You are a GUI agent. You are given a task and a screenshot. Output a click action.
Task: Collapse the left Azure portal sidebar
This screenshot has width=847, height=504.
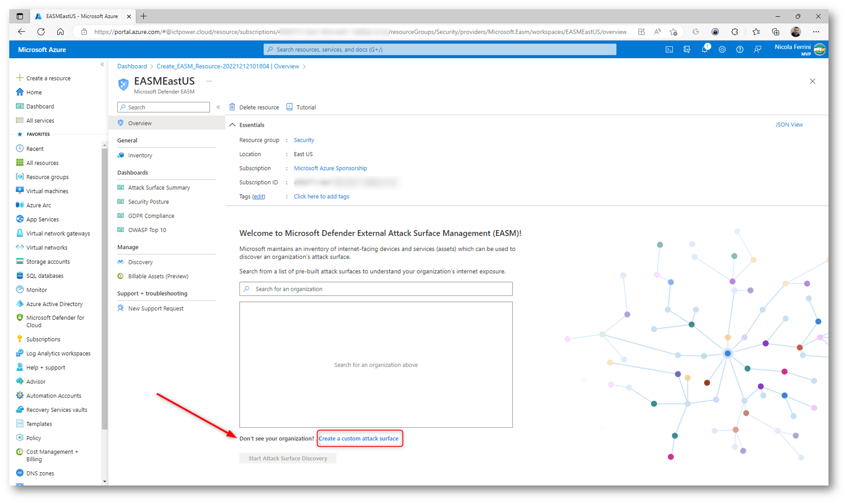(102, 65)
